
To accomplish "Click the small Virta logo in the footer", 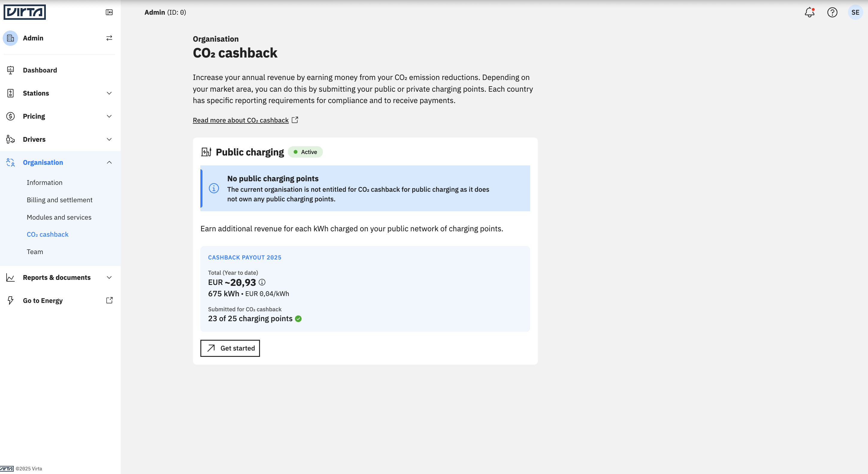I will 7,469.
